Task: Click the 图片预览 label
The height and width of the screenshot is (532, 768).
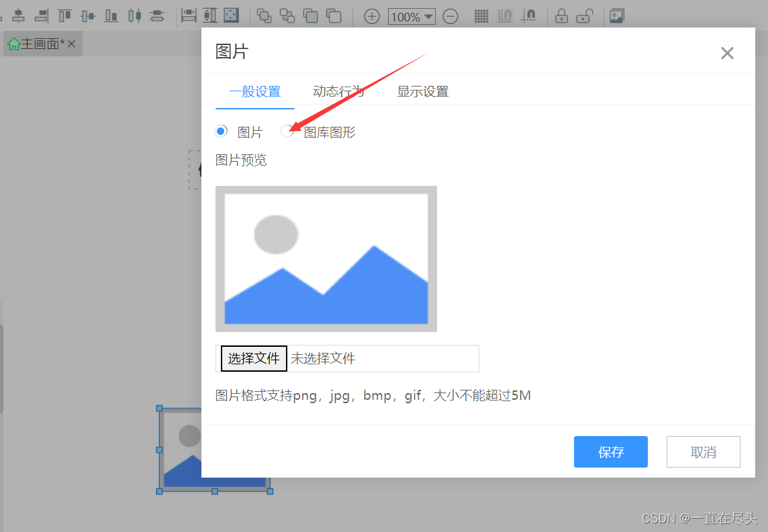Action: coord(241,160)
